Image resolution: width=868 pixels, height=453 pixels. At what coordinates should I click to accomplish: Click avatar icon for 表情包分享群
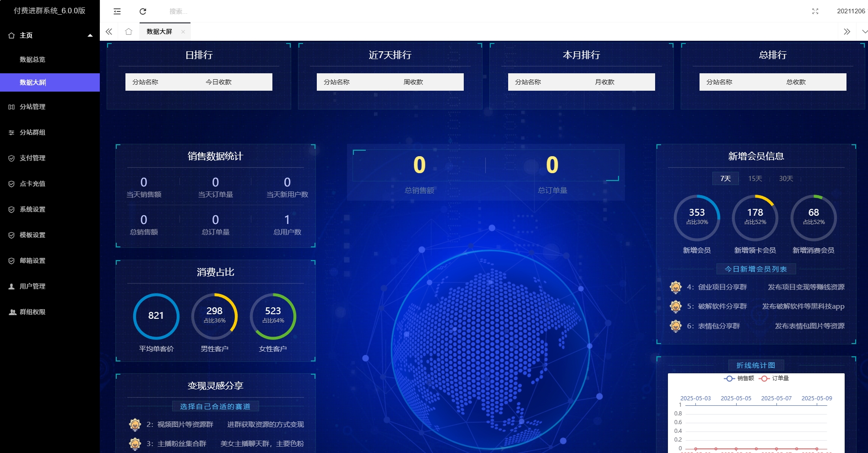click(676, 326)
